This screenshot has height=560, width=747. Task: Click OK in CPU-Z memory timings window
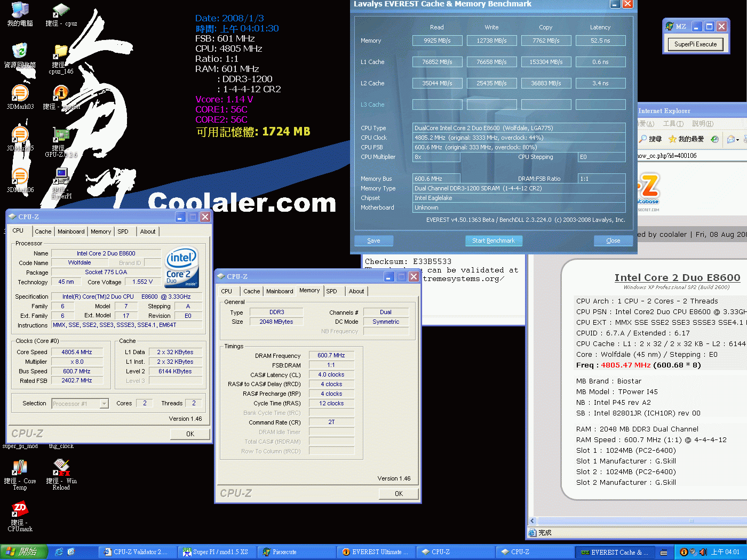399,494
